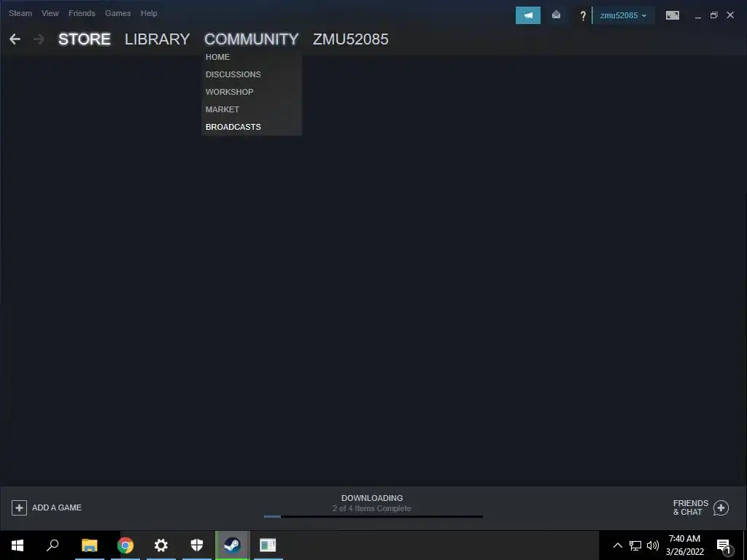Restore down the Steam window

click(713, 15)
